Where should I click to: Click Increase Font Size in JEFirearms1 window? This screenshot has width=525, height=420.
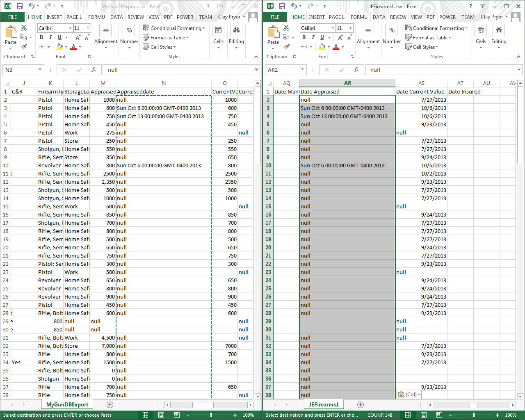coord(340,37)
